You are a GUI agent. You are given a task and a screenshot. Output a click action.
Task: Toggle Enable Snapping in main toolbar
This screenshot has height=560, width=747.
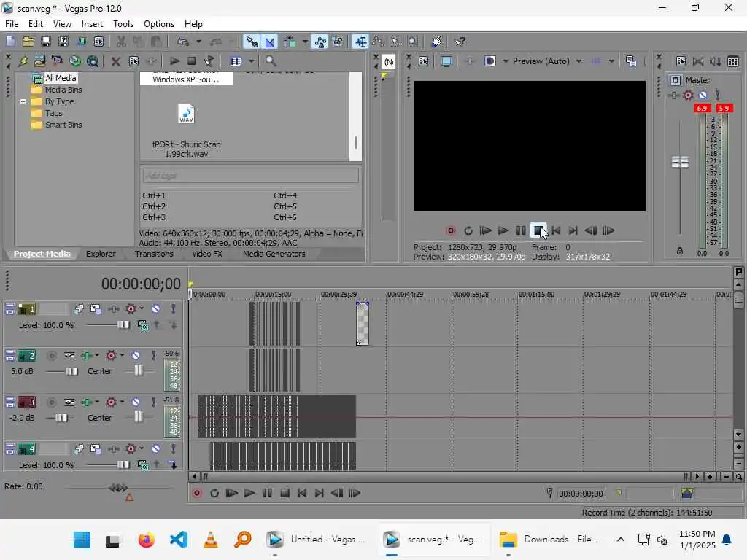click(251, 42)
